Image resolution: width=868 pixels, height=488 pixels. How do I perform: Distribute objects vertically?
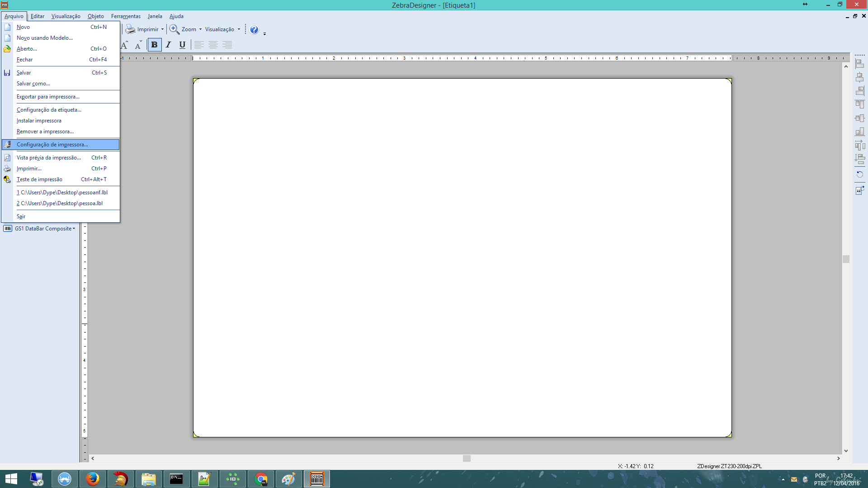860,159
